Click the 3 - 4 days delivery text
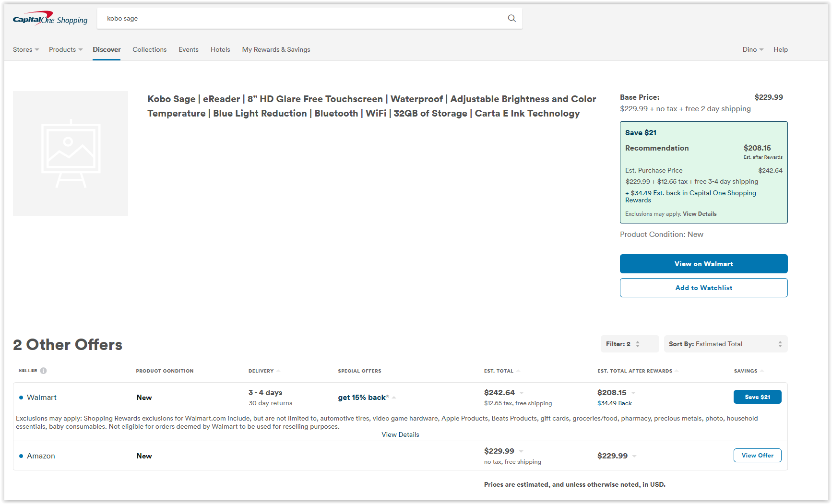 point(265,393)
